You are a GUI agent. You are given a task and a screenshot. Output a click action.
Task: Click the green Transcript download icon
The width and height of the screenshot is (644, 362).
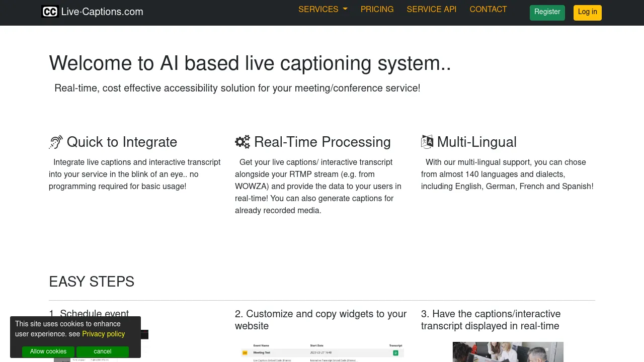point(396,353)
